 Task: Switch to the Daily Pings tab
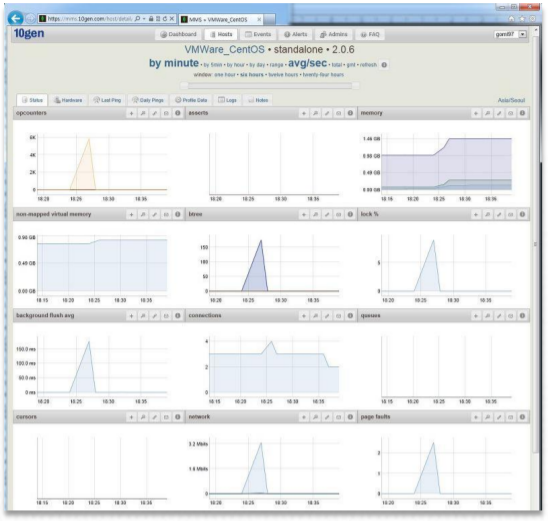[x=147, y=100]
